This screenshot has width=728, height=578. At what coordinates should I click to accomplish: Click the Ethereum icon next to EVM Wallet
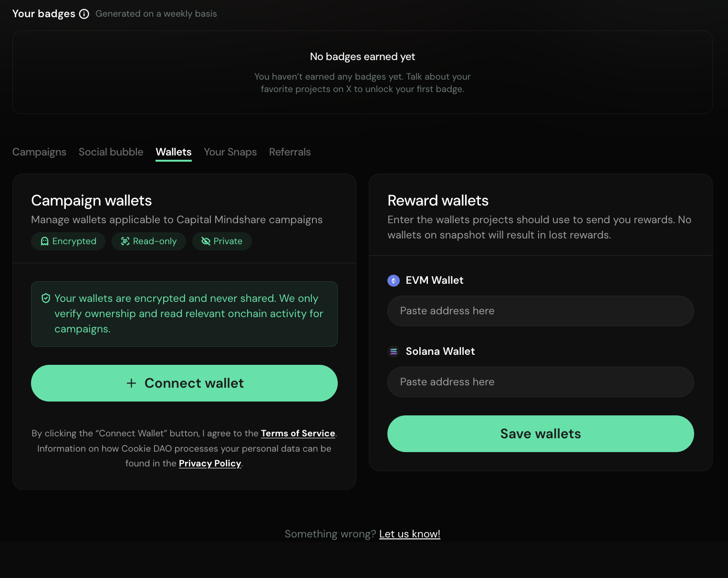[393, 280]
